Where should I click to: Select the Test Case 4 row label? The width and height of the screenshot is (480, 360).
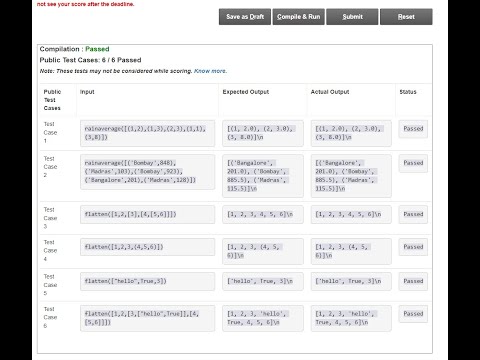tap(50, 250)
